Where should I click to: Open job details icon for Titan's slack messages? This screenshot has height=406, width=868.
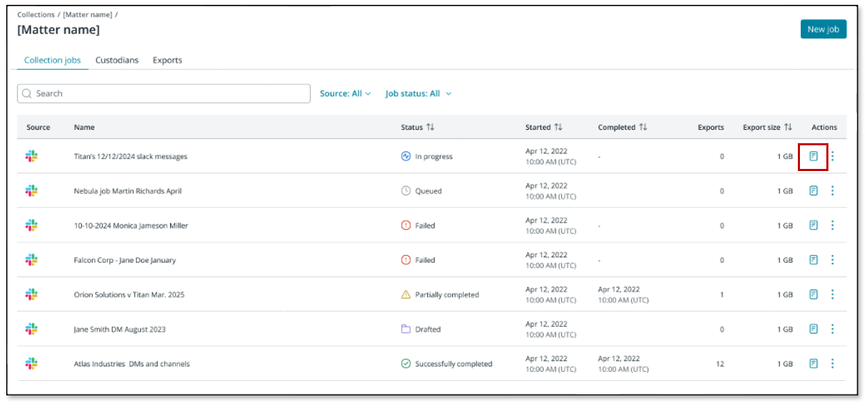pyautogui.click(x=813, y=156)
